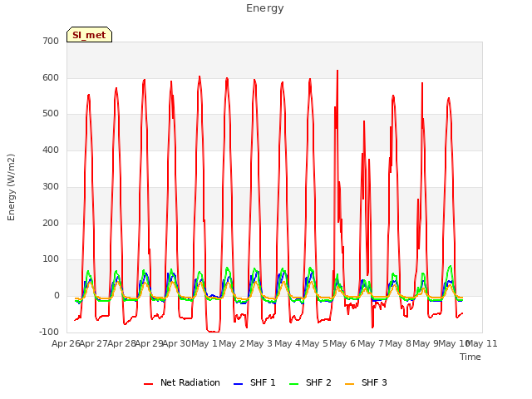Screen dimensions: 532x399
Task: Select SHF 3 legend entry
Action: [366, 382]
